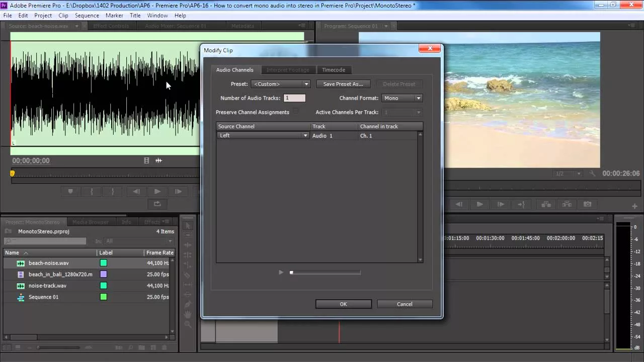Expand the Left source channel dropdown
This screenshot has width=644, height=362.
[305, 135]
